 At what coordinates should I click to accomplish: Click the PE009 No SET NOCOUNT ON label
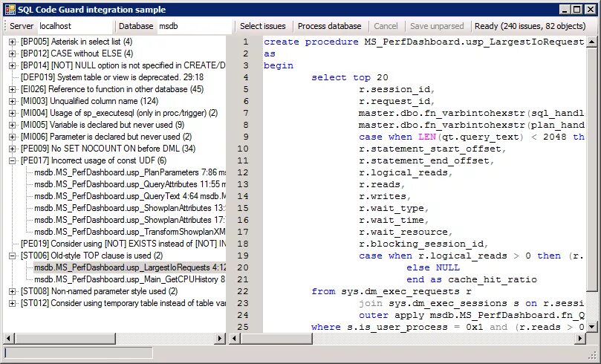click(x=108, y=149)
